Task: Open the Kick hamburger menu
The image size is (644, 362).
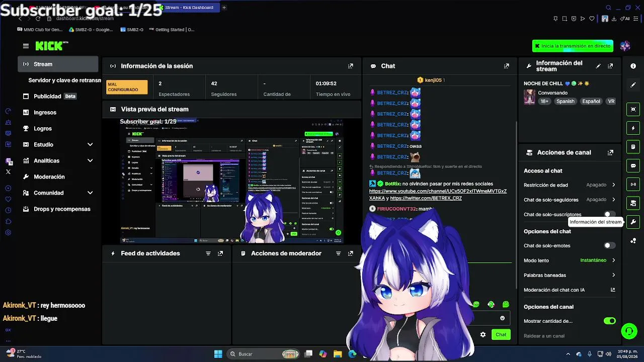Action: coord(26,46)
